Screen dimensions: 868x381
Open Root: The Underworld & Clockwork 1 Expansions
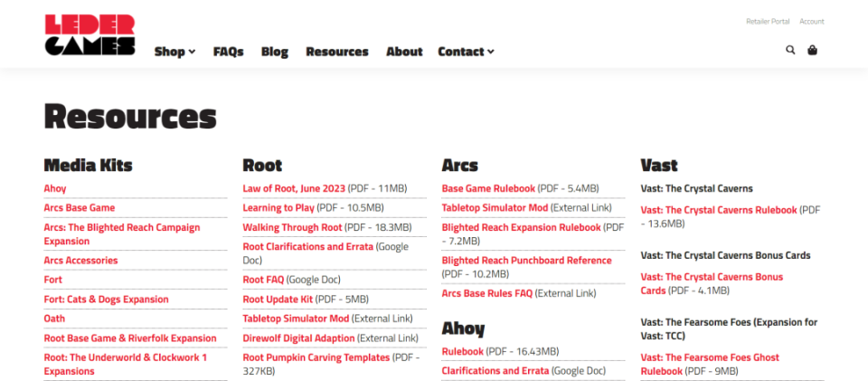point(125,365)
